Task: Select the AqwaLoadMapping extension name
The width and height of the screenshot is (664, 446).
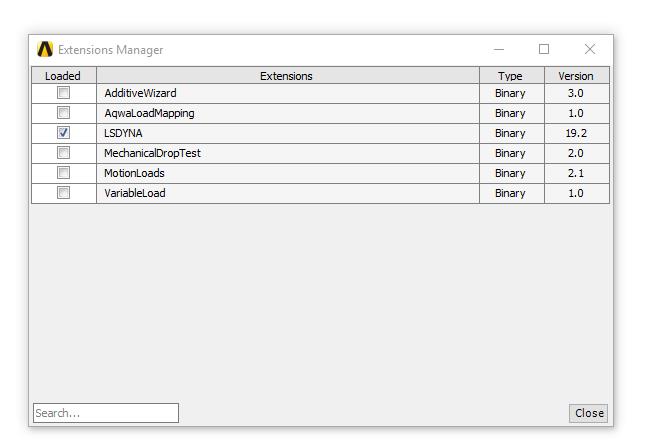Action: [x=149, y=114]
